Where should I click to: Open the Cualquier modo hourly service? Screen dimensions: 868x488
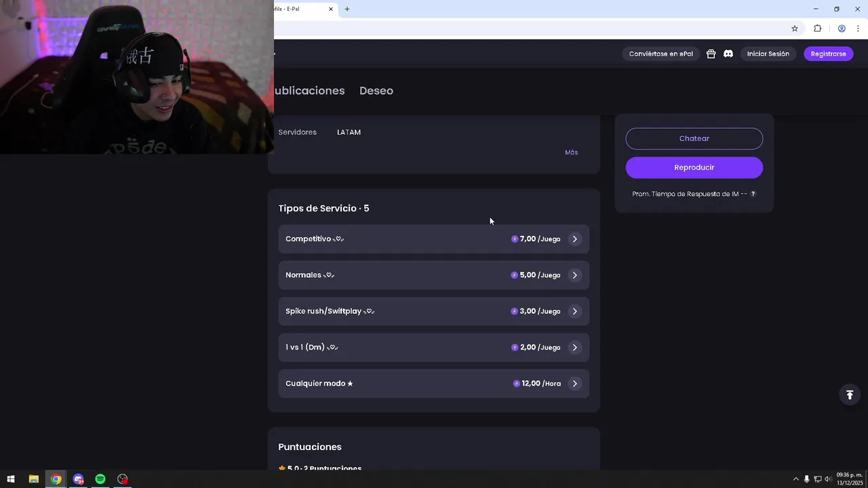pyautogui.click(x=434, y=384)
